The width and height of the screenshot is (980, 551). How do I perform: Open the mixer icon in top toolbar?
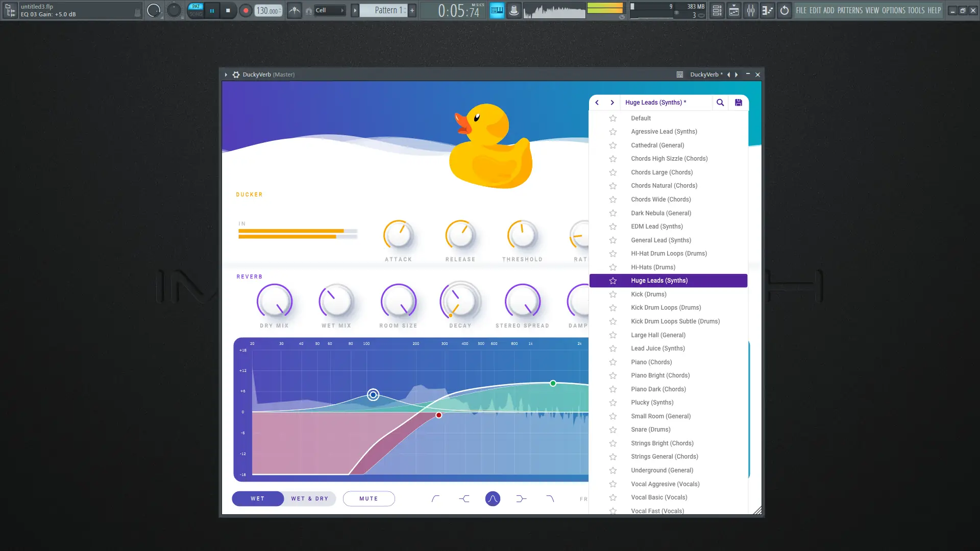tap(751, 10)
